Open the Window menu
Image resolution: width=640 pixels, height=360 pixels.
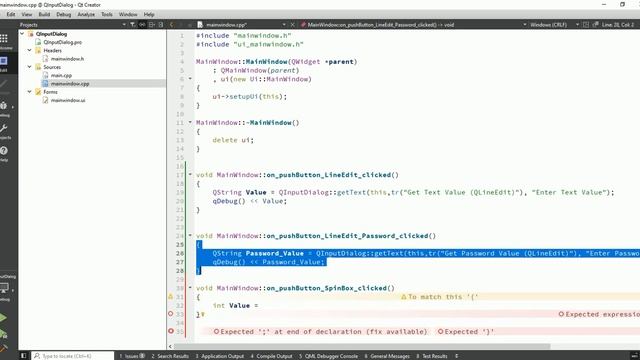pos(128,14)
